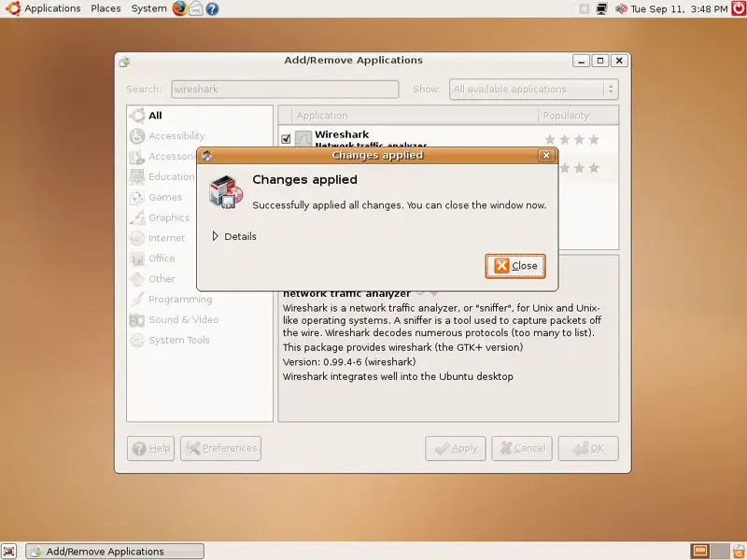This screenshot has width=747, height=560.
Task: Open the mail icon in the top panel
Action: (196, 8)
